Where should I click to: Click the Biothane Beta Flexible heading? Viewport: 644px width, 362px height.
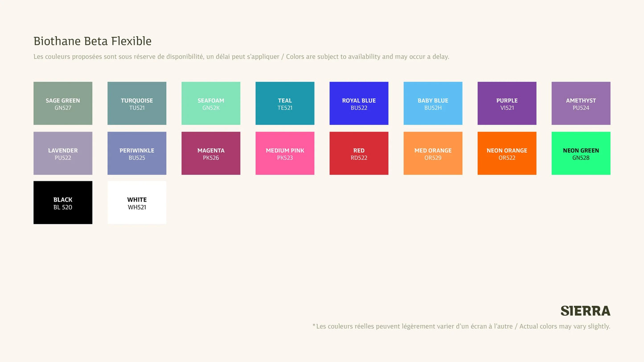point(92,41)
